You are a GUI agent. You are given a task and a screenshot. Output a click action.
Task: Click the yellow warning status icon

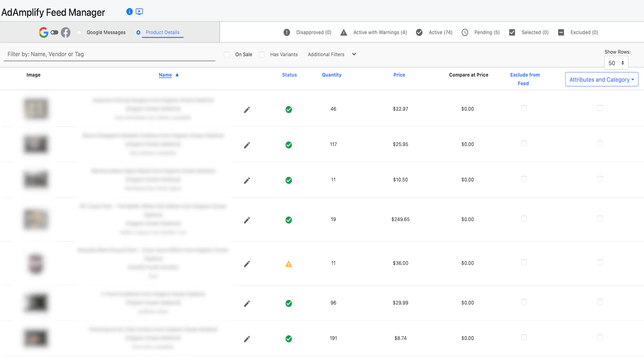point(289,264)
